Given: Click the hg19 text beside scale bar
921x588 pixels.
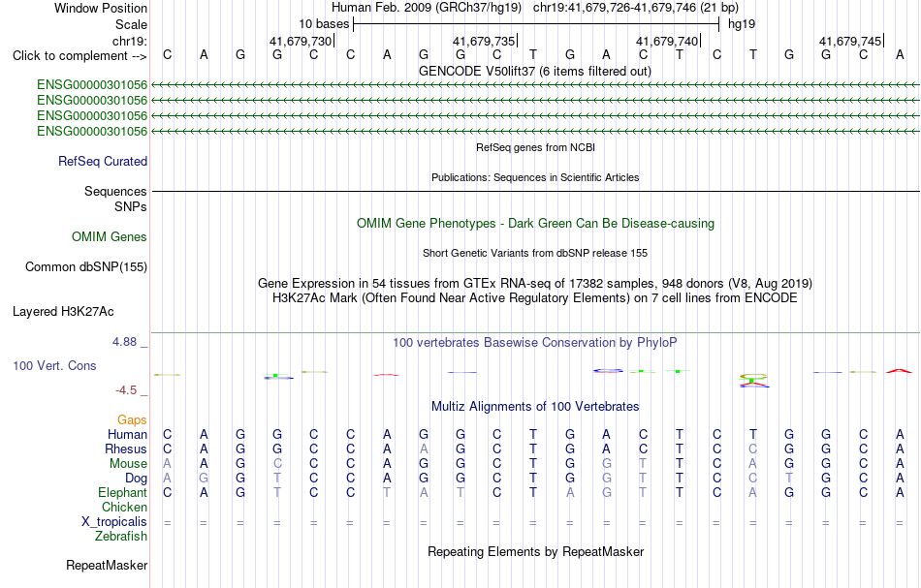Looking at the screenshot, I should pos(742,24).
